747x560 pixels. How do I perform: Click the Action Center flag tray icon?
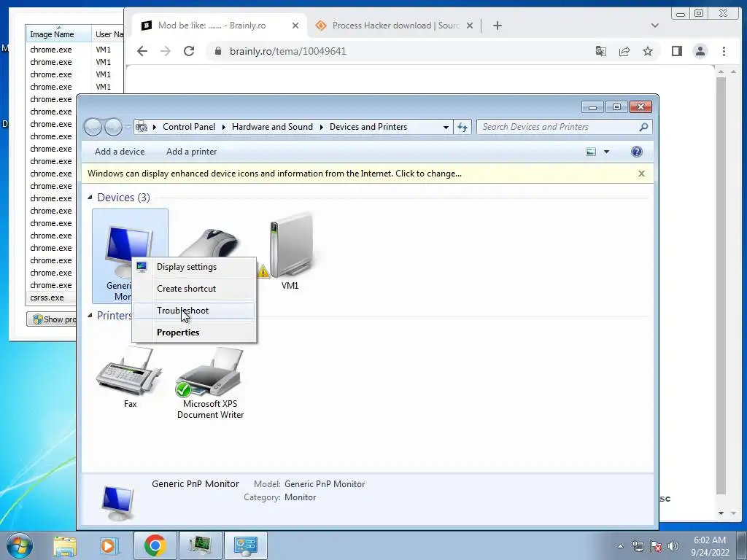click(x=656, y=546)
